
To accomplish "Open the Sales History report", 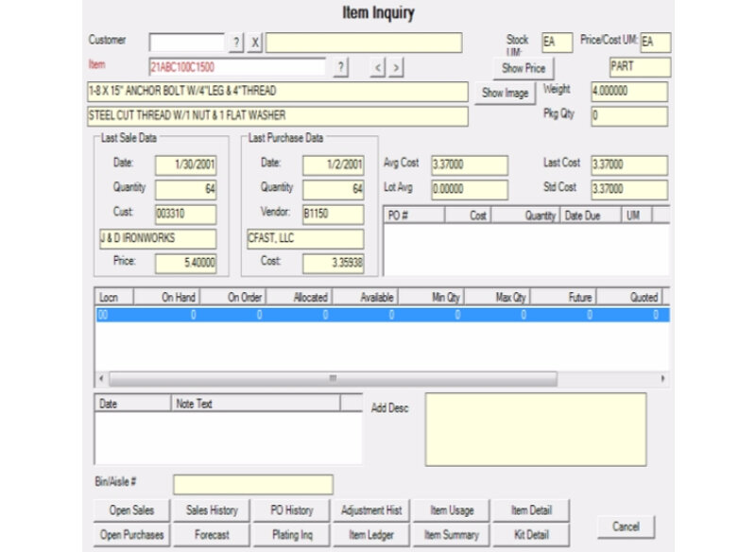I will pyautogui.click(x=212, y=510).
